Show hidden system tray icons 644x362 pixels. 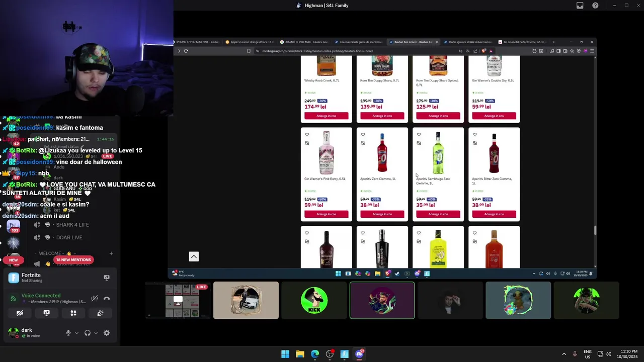pyautogui.click(x=564, y=354)
